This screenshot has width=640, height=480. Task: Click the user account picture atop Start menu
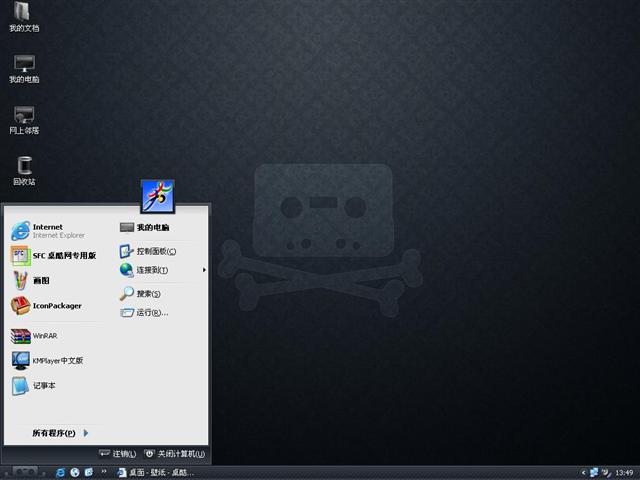coord(158,196)
